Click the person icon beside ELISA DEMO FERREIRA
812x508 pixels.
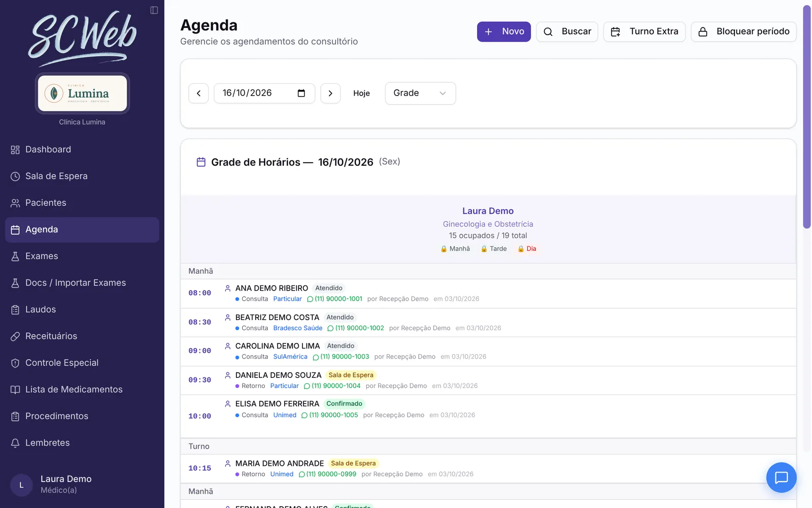(x=228, y=404)
